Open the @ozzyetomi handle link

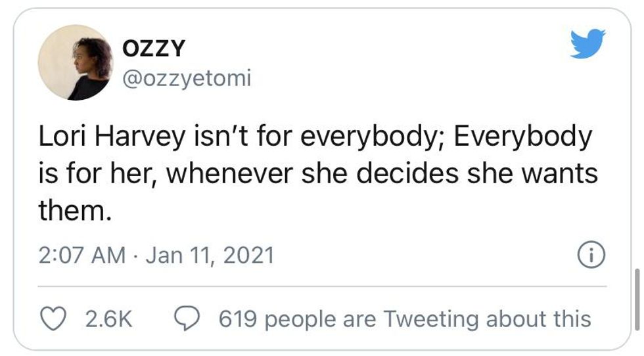(x=187, y=79)
